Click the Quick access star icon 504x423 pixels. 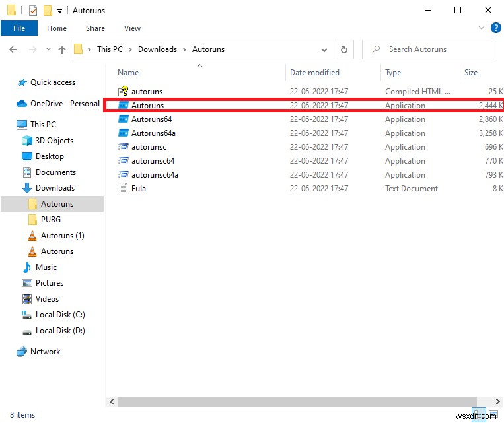click(22, 82)
